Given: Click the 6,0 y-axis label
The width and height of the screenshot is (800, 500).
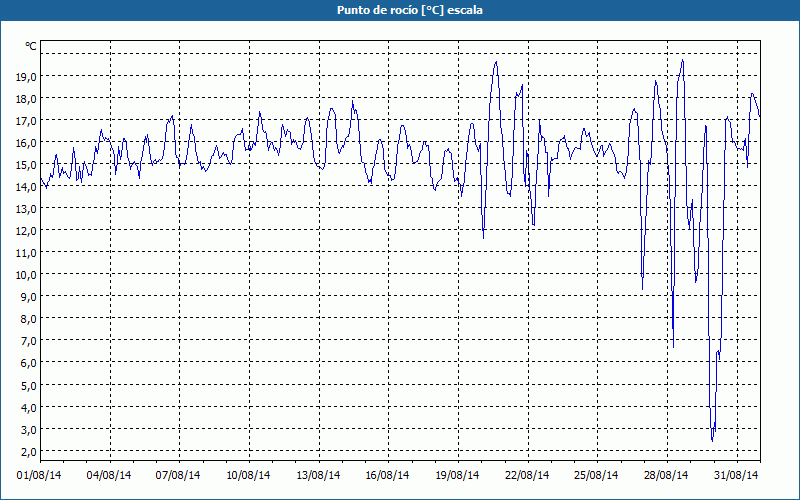Looking at the screenshot, I should [28, 363].
